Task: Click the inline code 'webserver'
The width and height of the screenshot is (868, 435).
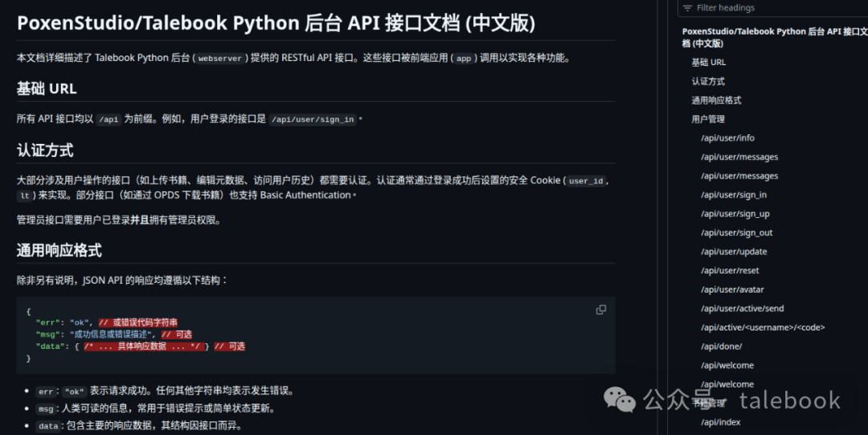Action: [x=219, y=58]
